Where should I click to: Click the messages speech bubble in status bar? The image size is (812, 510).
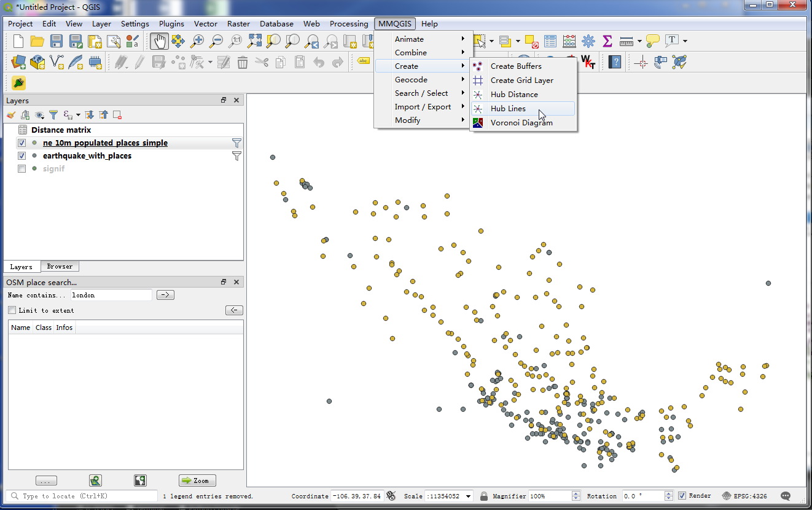pos(786,496)
